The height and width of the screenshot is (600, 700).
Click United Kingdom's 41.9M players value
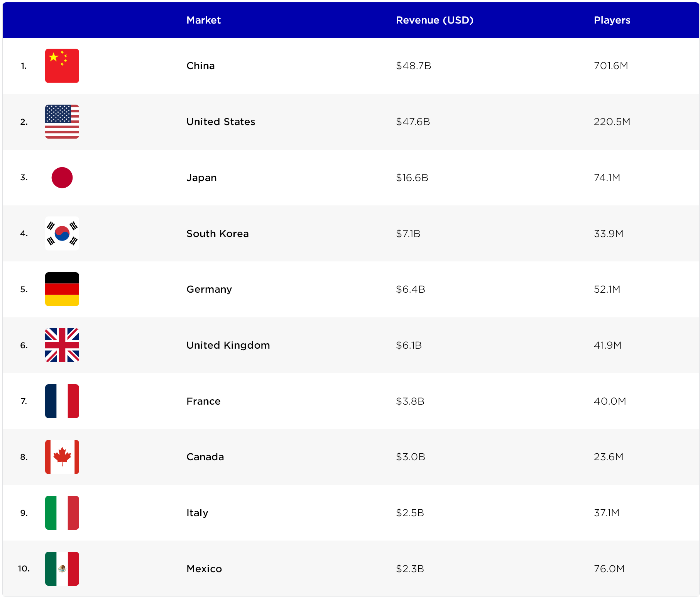pos(607,345)
